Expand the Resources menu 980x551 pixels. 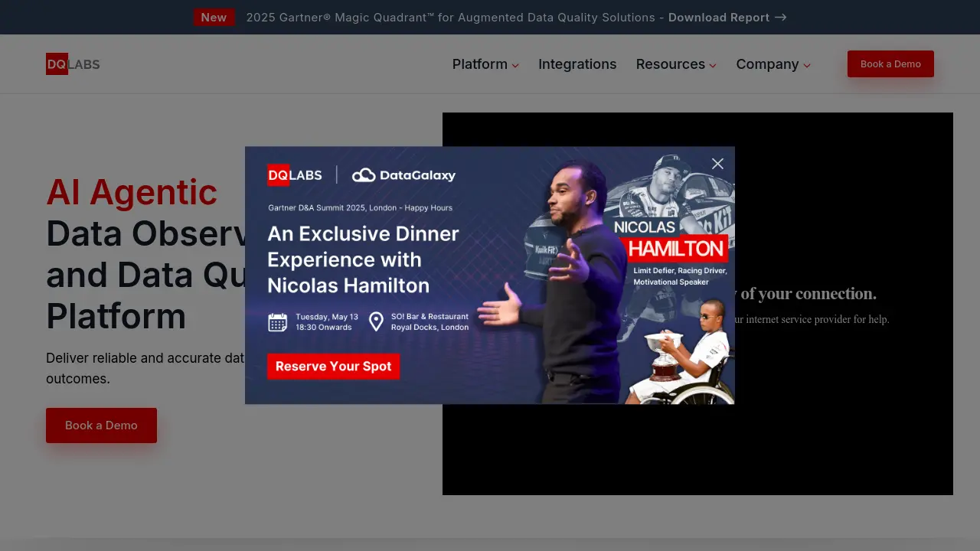tap(676, 64)
